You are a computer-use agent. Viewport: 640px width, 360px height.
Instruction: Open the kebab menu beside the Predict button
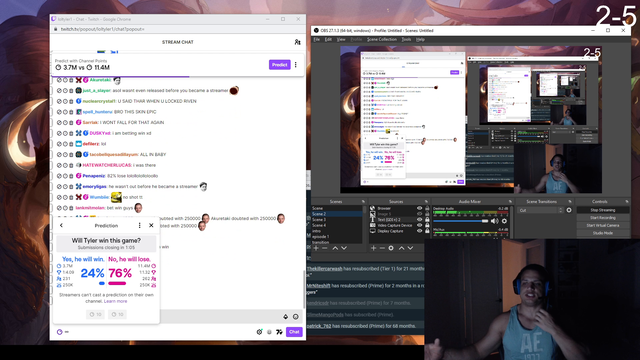coord(296,64)
